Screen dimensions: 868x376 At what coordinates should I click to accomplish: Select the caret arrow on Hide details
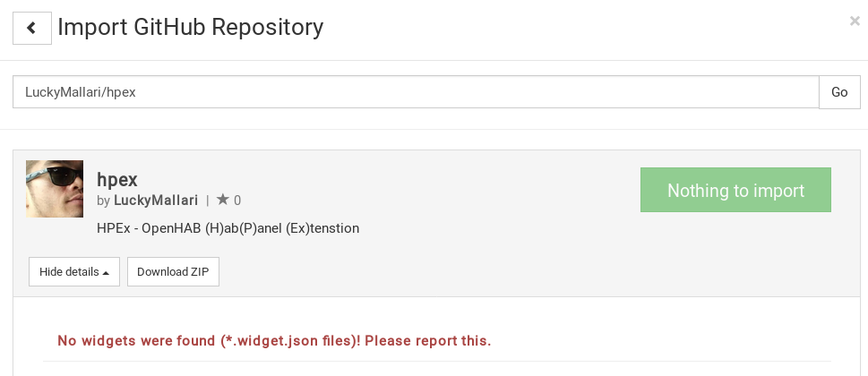[x=106, y=272]
